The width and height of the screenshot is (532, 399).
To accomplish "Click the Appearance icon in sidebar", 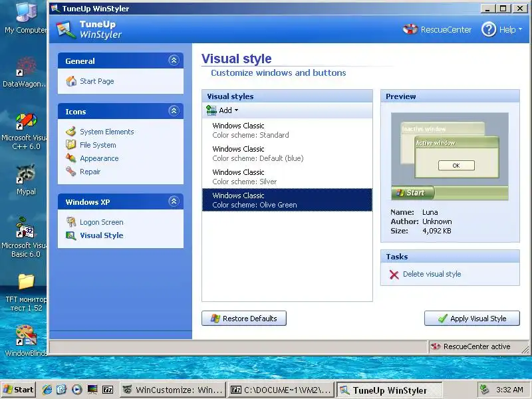I will click(71, 158).
